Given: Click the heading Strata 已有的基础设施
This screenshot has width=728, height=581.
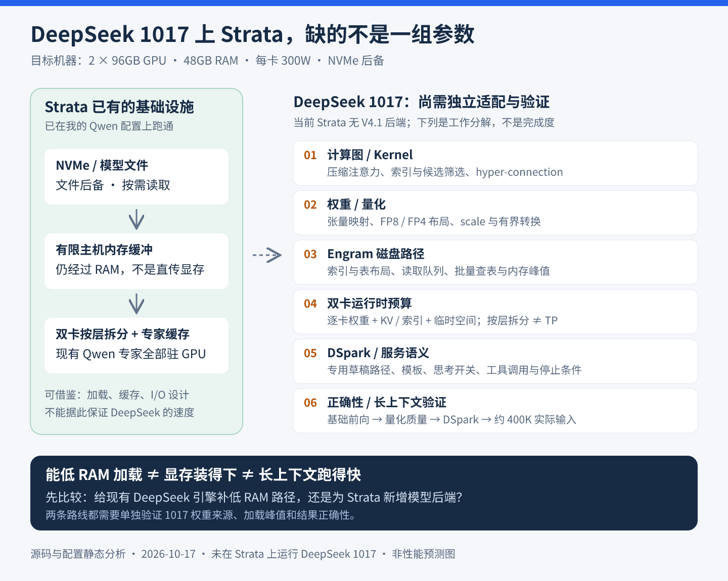Looking at the screenshot, I should coord(119,107).
